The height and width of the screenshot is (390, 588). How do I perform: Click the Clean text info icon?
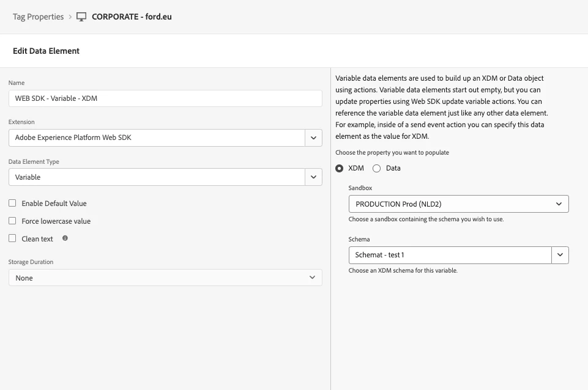65,238
